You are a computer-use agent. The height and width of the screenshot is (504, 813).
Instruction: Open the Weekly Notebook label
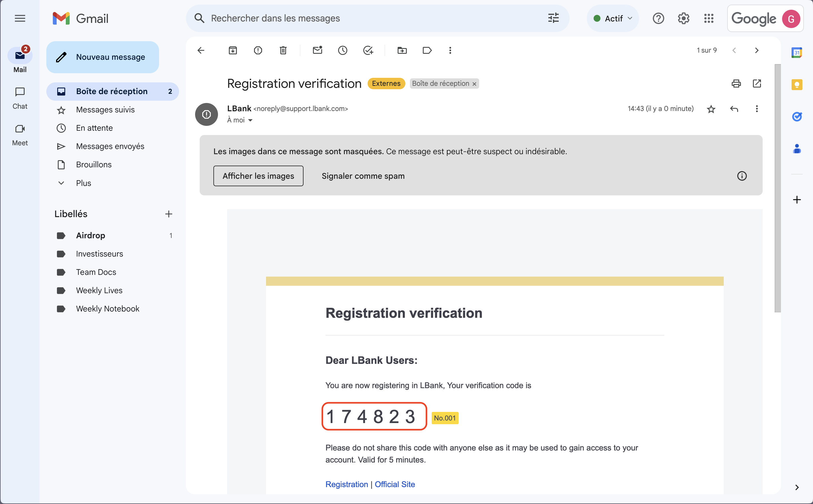113,309
